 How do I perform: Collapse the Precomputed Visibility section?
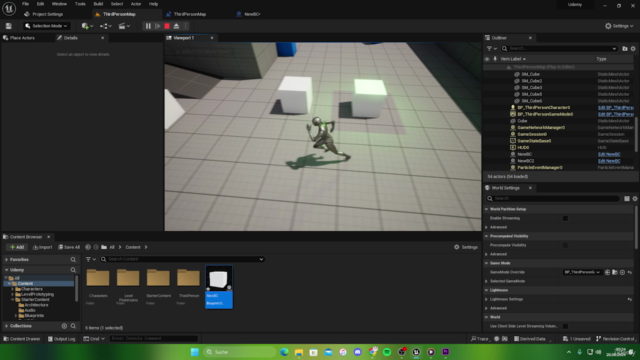click(487, 236)
